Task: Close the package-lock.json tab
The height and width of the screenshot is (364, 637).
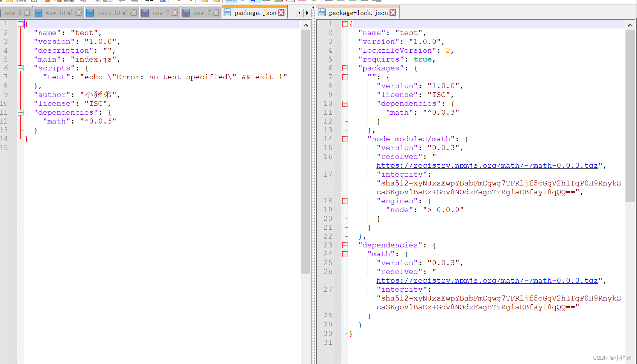Action: point(393,13)
